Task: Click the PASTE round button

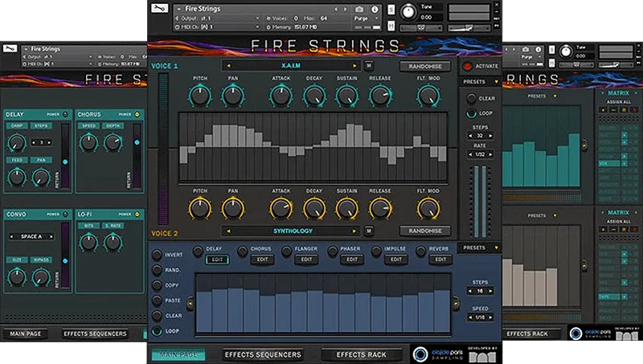Action: (157, 300)
